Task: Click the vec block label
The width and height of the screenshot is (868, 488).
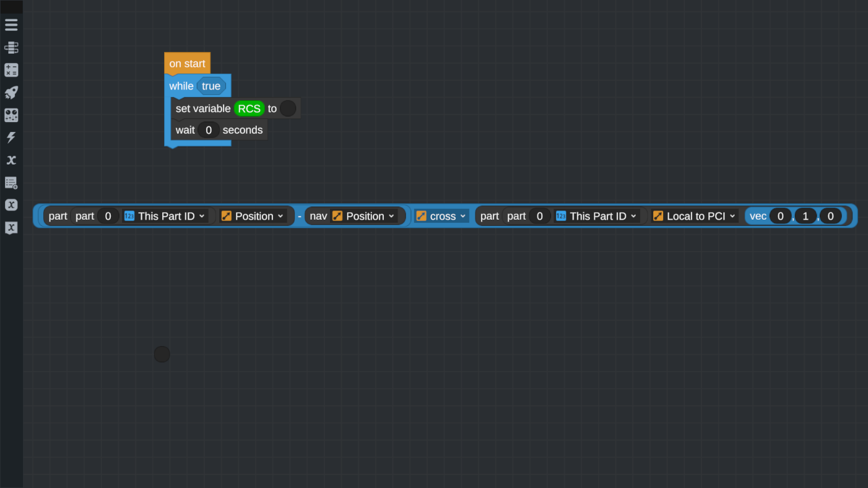Action: pyautogui.click(x=758, y=216)
